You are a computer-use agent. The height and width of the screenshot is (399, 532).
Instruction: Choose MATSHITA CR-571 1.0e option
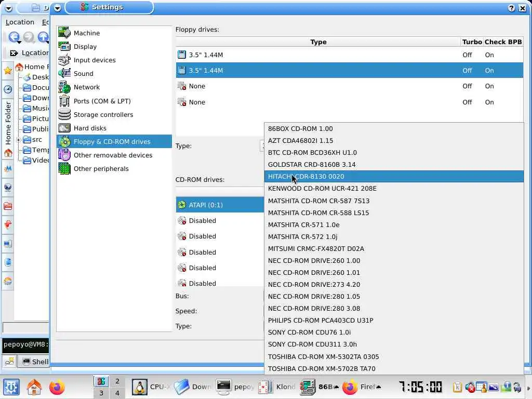coord(394,224)
